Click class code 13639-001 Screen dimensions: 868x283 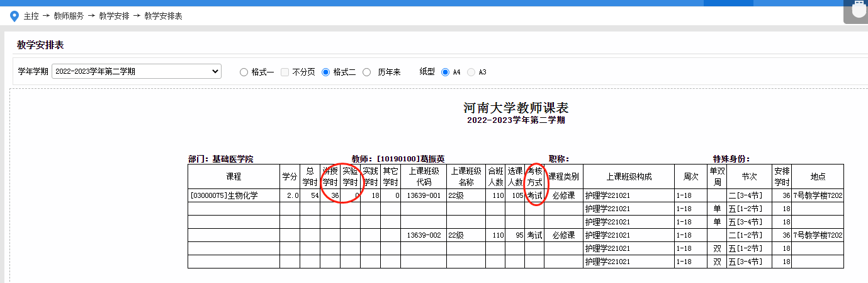point(424,195)
